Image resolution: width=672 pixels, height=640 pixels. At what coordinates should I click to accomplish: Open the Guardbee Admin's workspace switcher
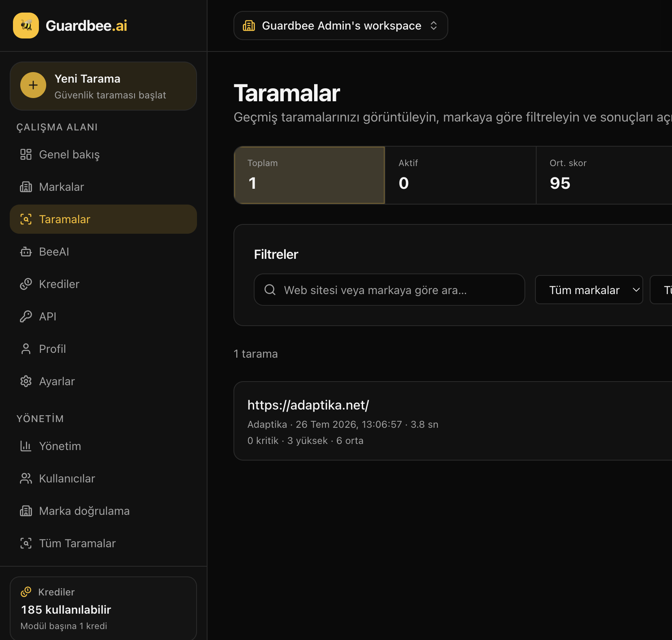point(341,26)
